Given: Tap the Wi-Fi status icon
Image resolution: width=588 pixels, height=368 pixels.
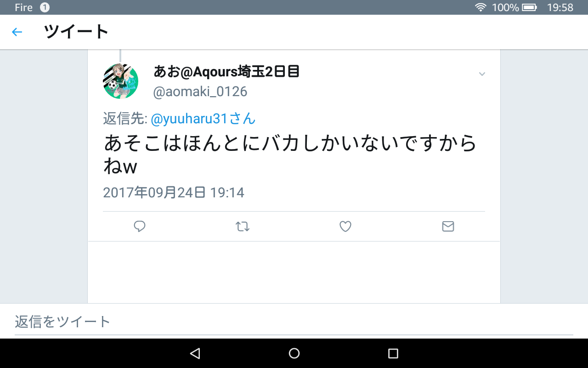Looking at the screenshot, I should (x=481, y=7).
